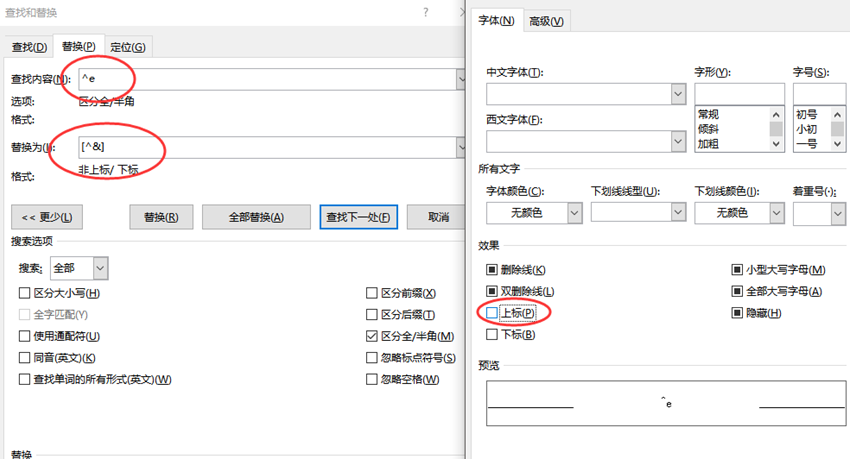Toggle 双删除线(L) checkbox
The width and height of the screenshot is (850, 459).
(x=492, y=291)
